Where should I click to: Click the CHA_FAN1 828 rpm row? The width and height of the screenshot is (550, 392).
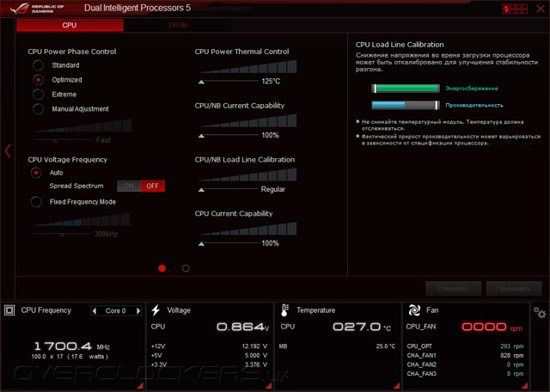click(465, 356)
